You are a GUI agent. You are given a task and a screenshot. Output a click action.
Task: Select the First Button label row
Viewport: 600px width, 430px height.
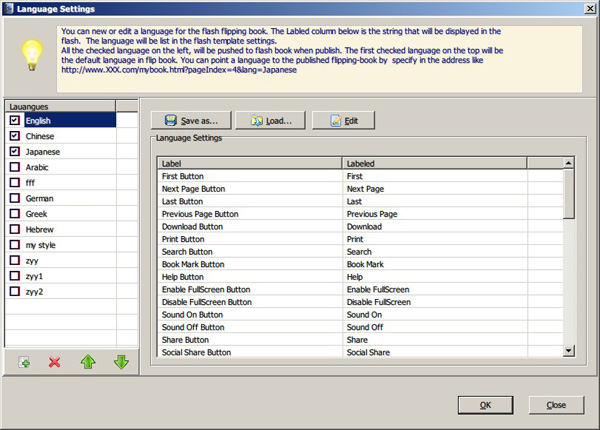(360, 176)
